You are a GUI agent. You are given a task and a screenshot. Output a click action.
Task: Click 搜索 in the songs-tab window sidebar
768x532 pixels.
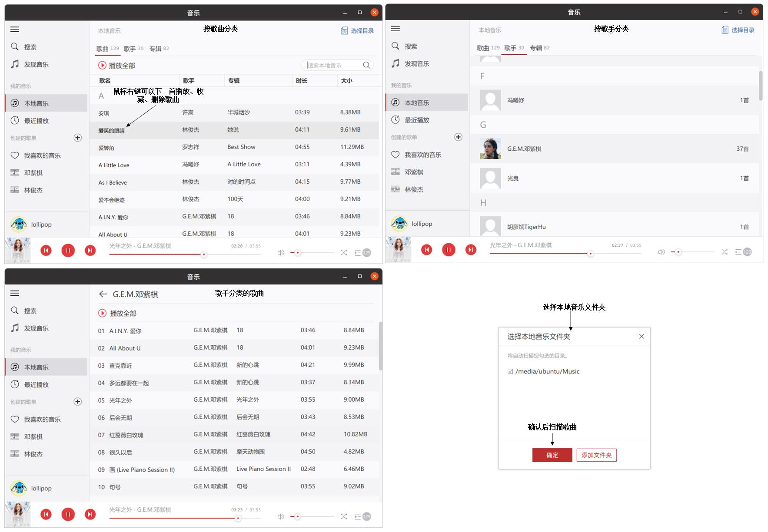24,47
